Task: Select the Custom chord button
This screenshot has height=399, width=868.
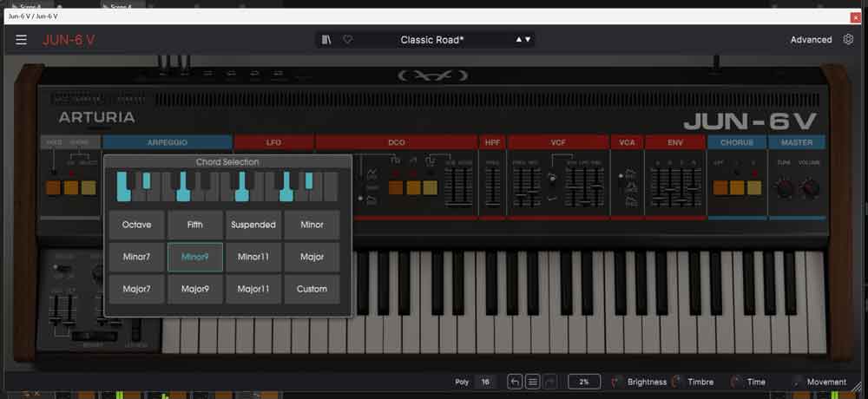Action: tap(312, 289)
